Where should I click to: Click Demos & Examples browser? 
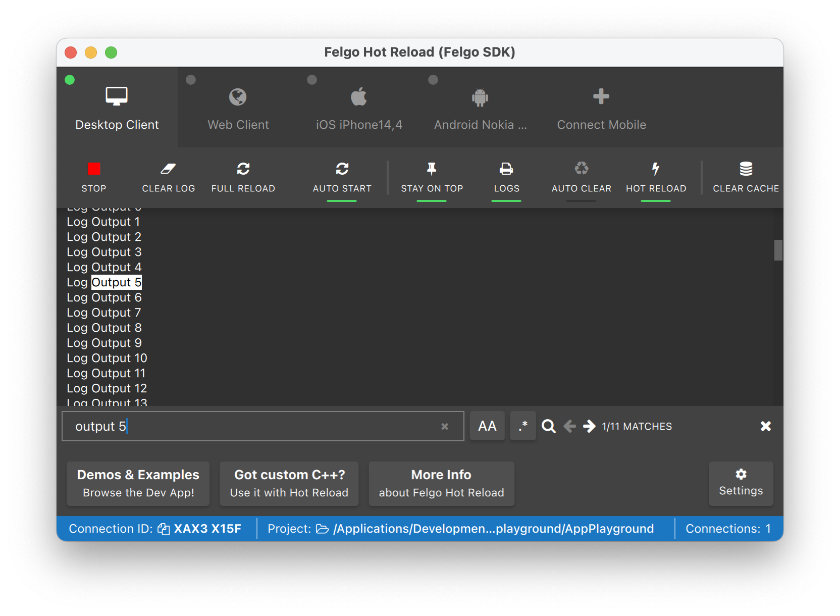(138, 483)
